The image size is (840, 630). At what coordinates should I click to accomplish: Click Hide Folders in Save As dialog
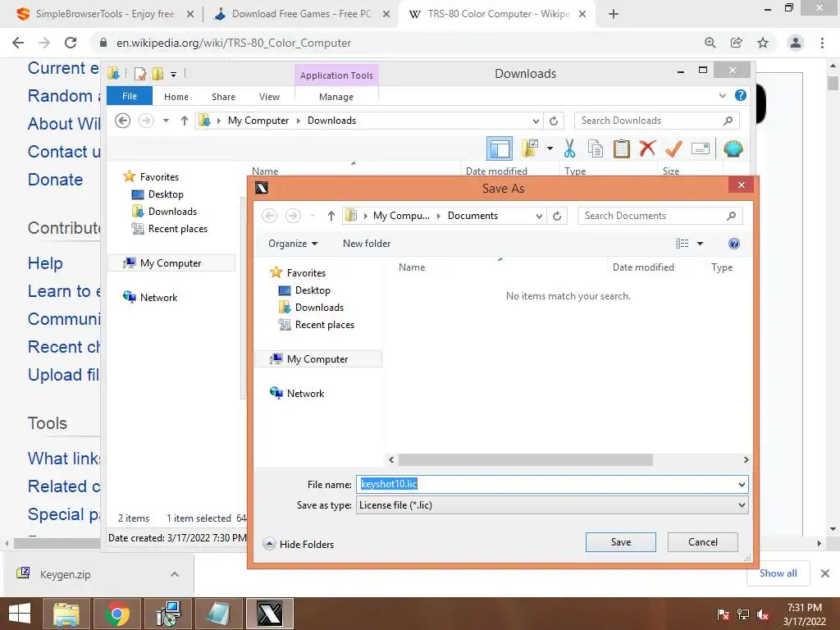pos(299,545)
